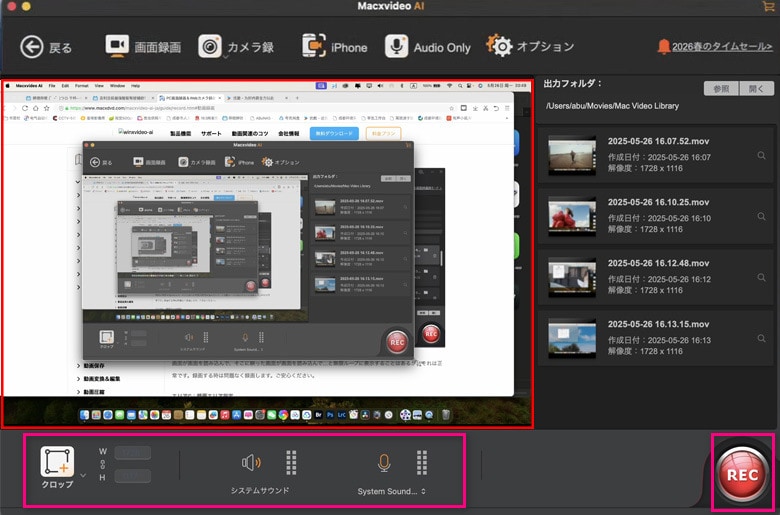The height and width of the screenshot is (515, 780).
Task: Click magnifier icon for 2025-05-26 16.12.48.mov
Action: tap(761, 278)
